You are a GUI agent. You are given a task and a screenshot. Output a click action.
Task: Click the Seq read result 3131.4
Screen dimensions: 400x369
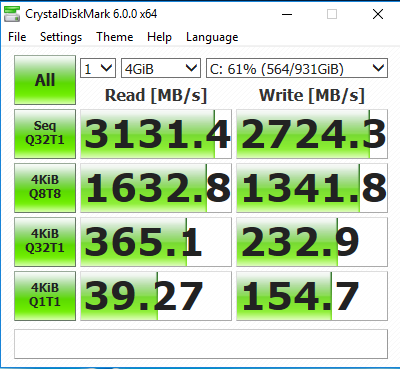(156, 134)
